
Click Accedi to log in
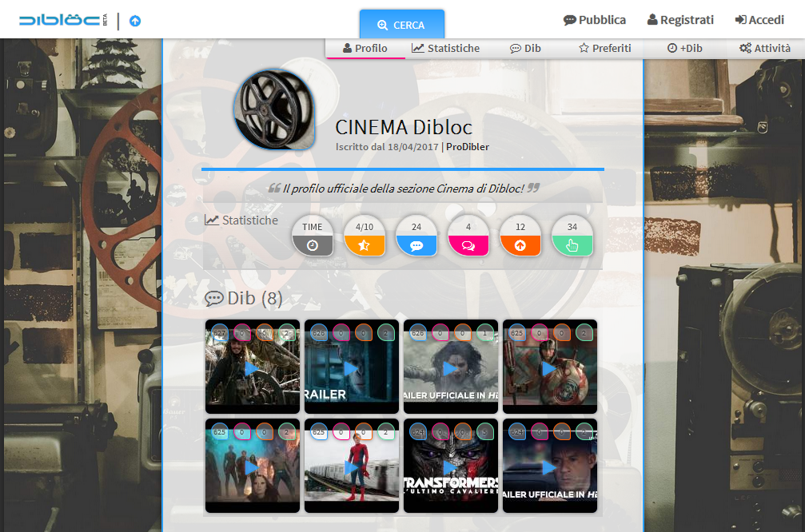point(759,20)
